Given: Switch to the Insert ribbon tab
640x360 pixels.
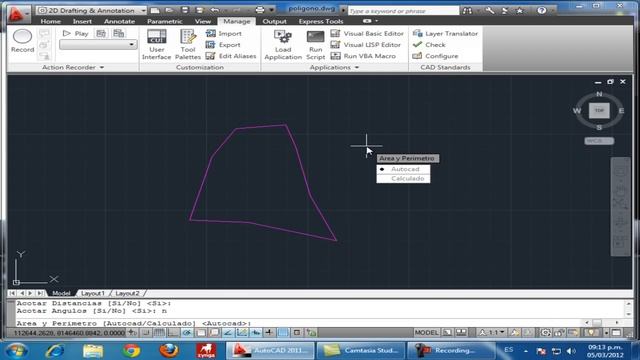Looking at the screenshot, I should 82,21.
